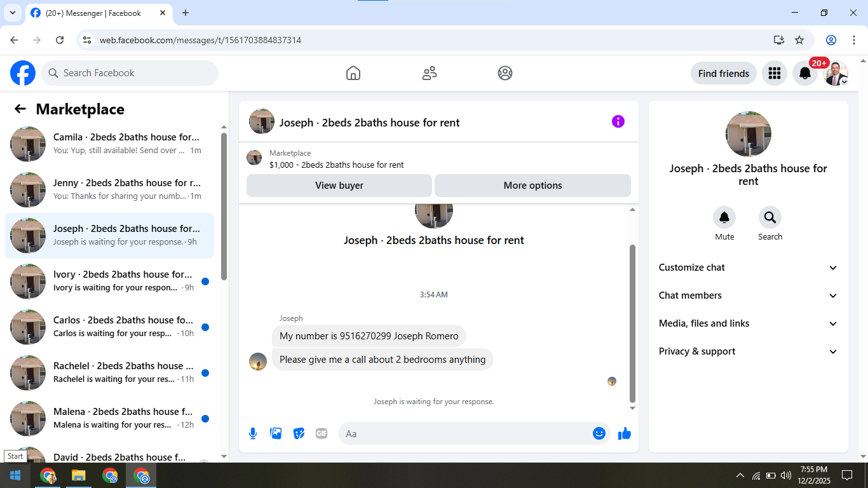Expand Media, files and links section

coord(749,323)
